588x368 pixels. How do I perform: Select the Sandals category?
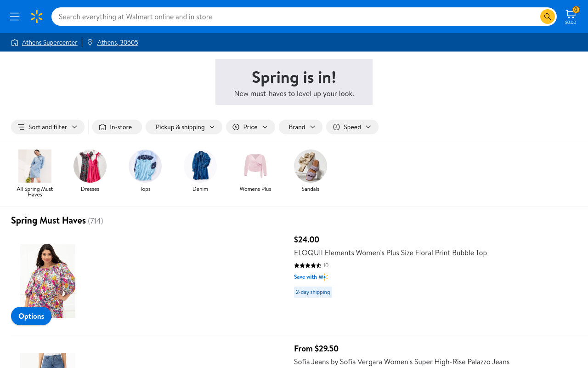point(311,171)
